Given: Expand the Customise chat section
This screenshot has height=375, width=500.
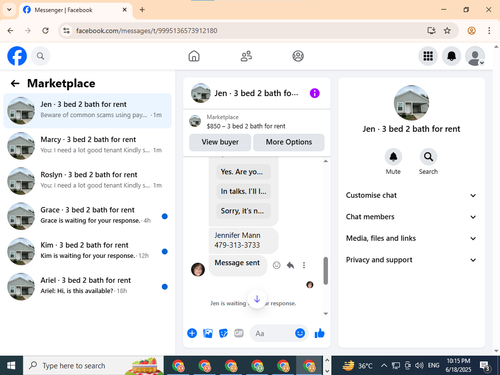Looking at the screenshot, I should coord(411,195).
